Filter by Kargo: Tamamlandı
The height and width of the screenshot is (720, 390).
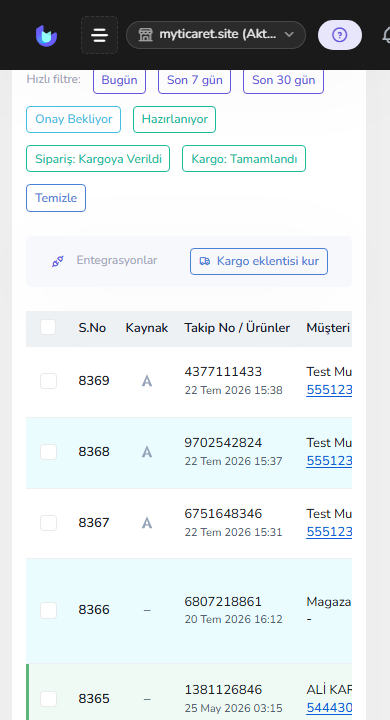pos(244,159)
